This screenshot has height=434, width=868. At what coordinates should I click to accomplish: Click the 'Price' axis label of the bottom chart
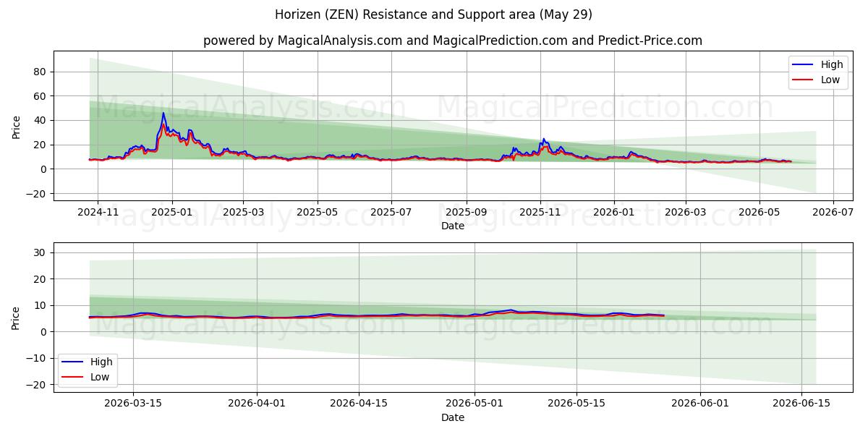(17, 318)
